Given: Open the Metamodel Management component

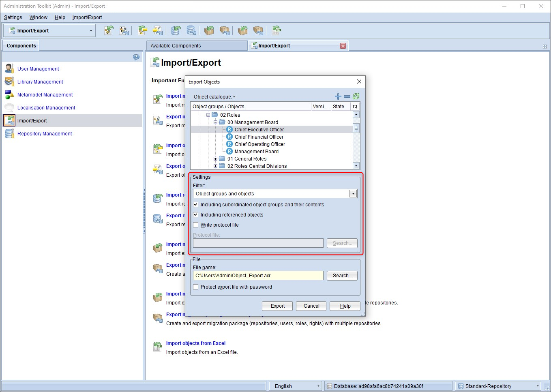Looking at the screenshot, I should tap(45, 95).
